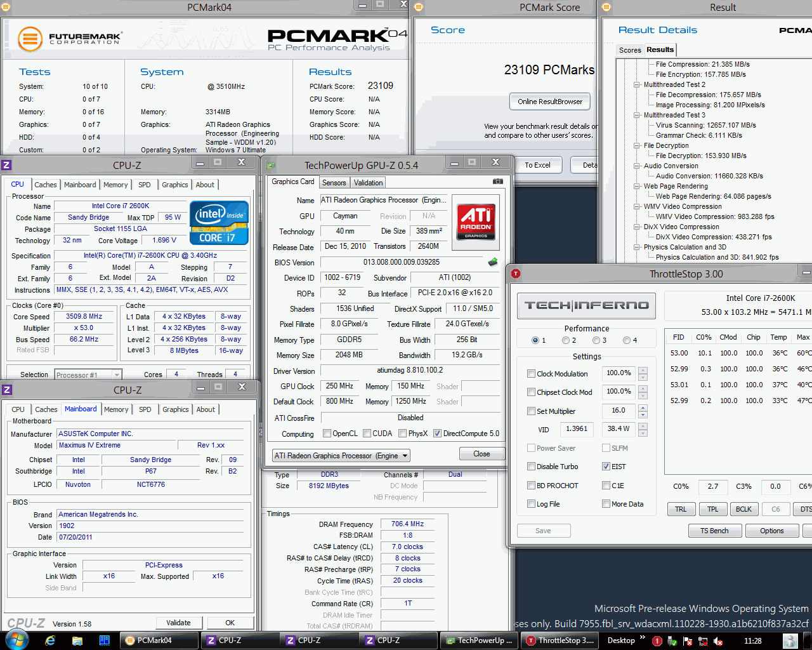Open ThrottleStop Options button
The width and height of the screenshot is (812, 650).
[x=772, y=531]
